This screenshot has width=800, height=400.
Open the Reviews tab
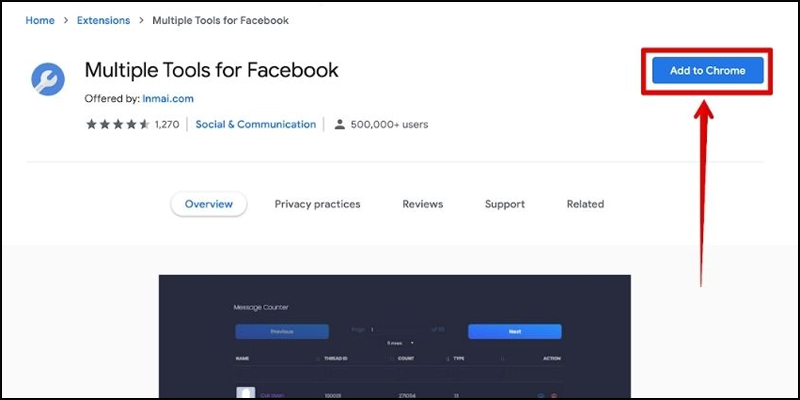click(422, 204)
